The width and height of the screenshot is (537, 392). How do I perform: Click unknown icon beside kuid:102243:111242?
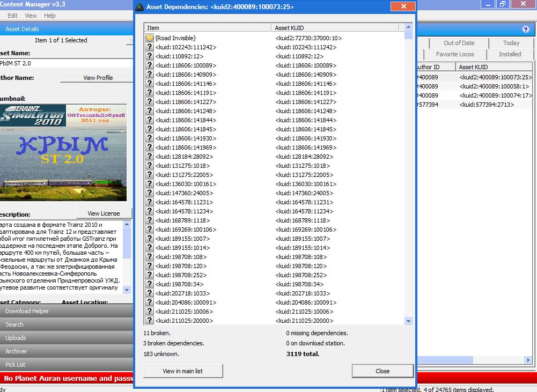149,47
